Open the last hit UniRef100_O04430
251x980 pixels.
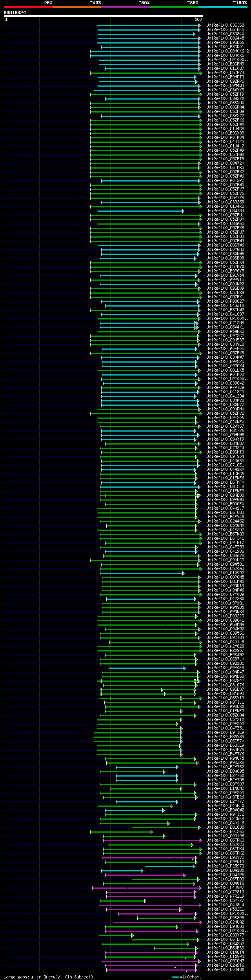click(x=225, y=970)
